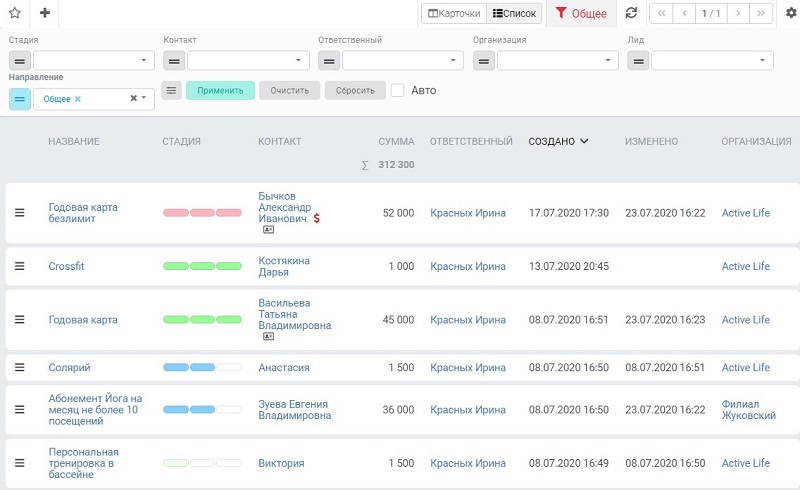Click equals operator icon for Организация filter

pyautogui.click(x=484, y=61)
